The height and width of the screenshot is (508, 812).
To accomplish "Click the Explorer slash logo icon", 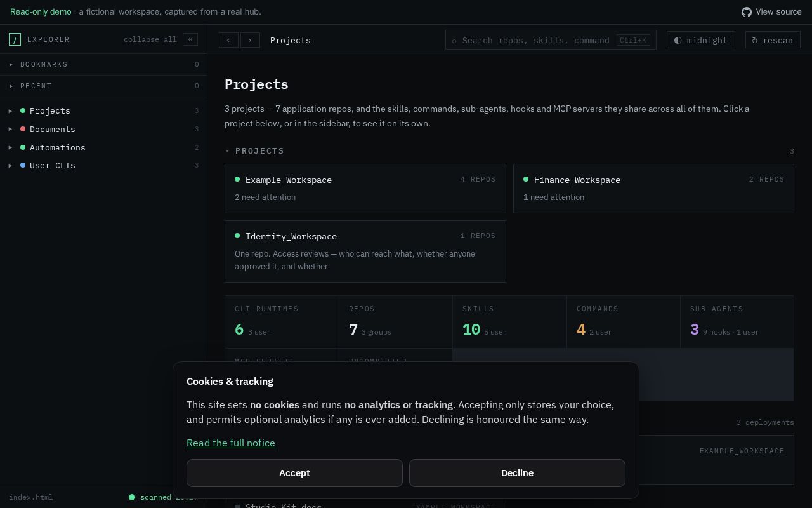I will (15, 39).
